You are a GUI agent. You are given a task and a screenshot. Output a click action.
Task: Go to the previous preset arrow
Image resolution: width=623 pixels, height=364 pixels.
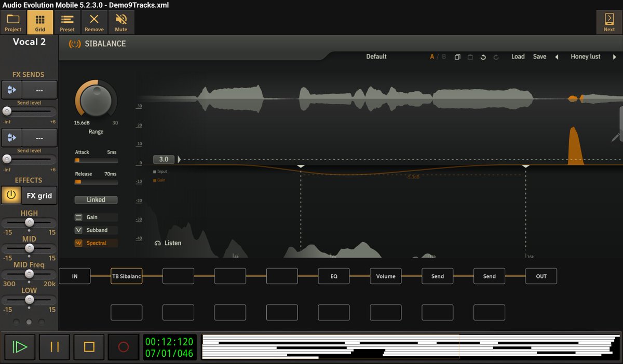[x=557, y=57]
